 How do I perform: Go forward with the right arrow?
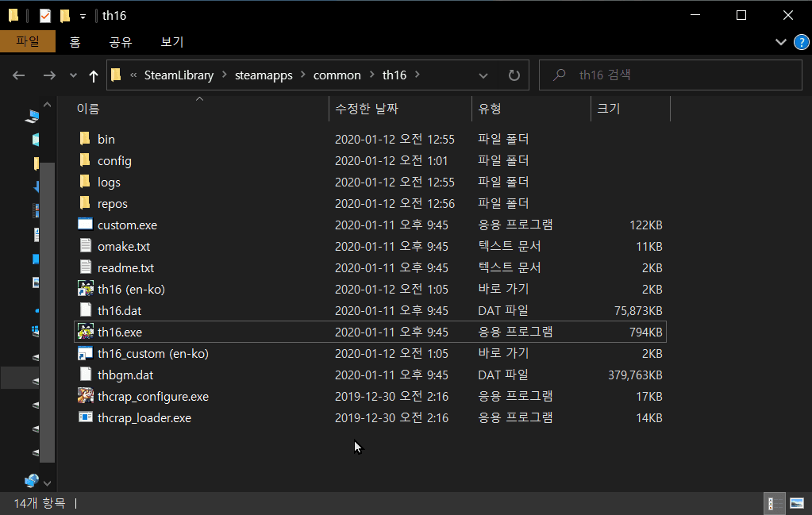(x=49, y=75)
